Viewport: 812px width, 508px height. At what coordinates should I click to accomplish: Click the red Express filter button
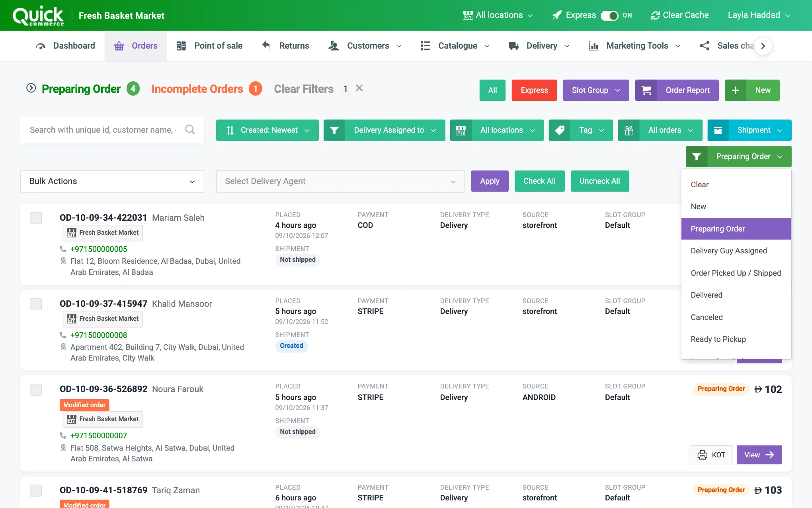coord(534,90)
